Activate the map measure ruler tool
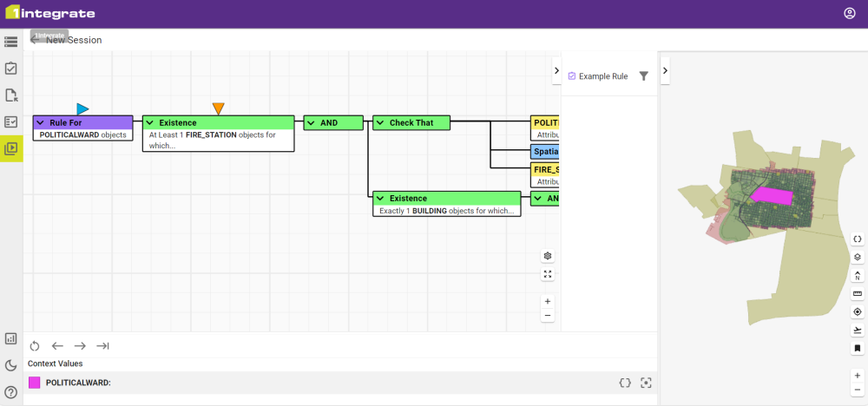The width and height of the screenshot is (868, 406). (857, 293)
